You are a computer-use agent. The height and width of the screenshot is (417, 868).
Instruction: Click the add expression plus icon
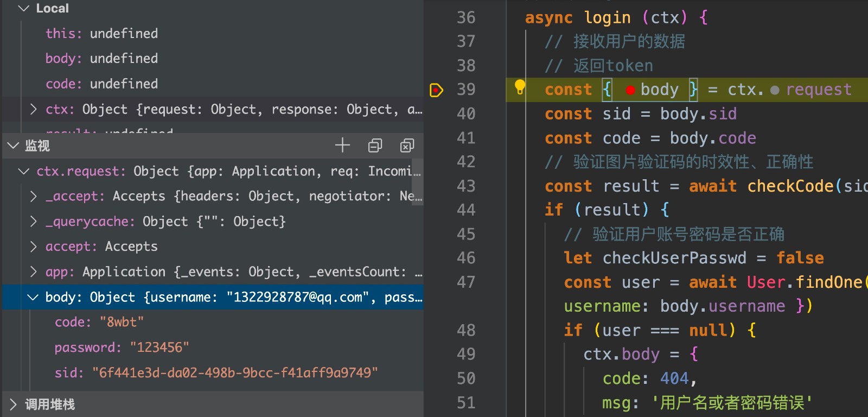click(x=342, y=146)
